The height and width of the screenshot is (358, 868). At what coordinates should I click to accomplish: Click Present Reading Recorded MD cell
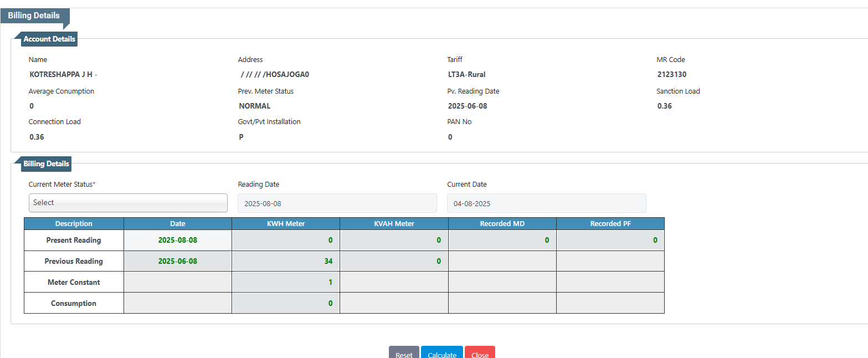point(502,241)
